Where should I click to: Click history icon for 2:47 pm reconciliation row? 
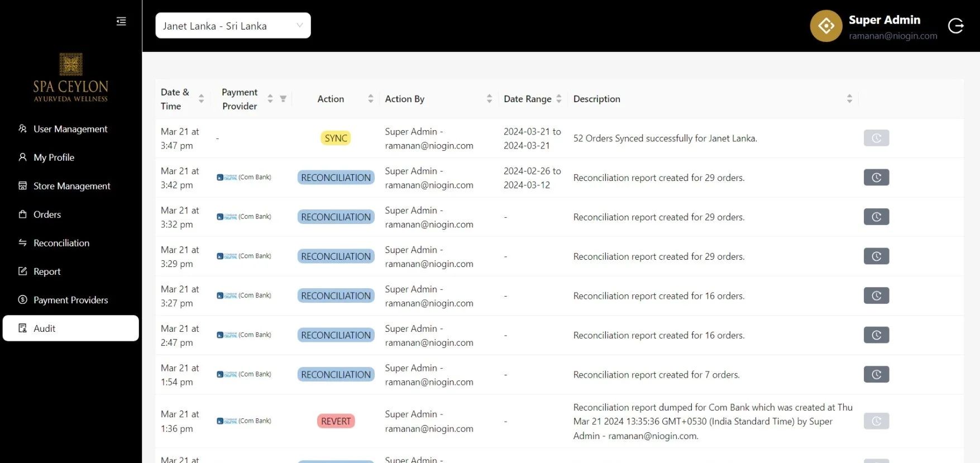pyautogui.click(x=876, y=335)
